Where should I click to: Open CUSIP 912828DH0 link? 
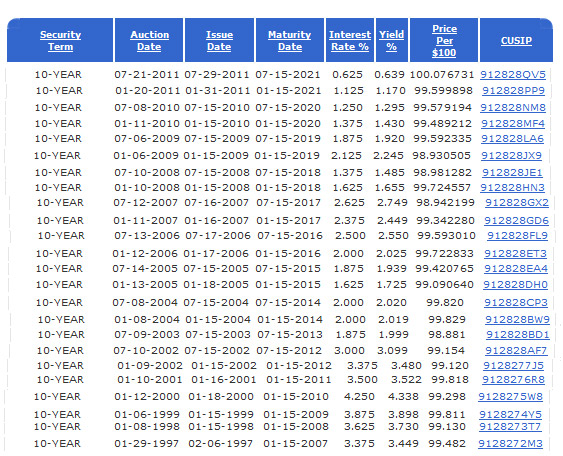click(x=515, y=284)
